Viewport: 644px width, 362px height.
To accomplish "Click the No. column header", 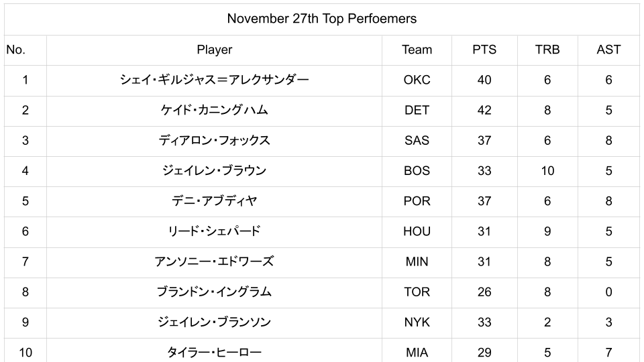I will coord(15,50).
